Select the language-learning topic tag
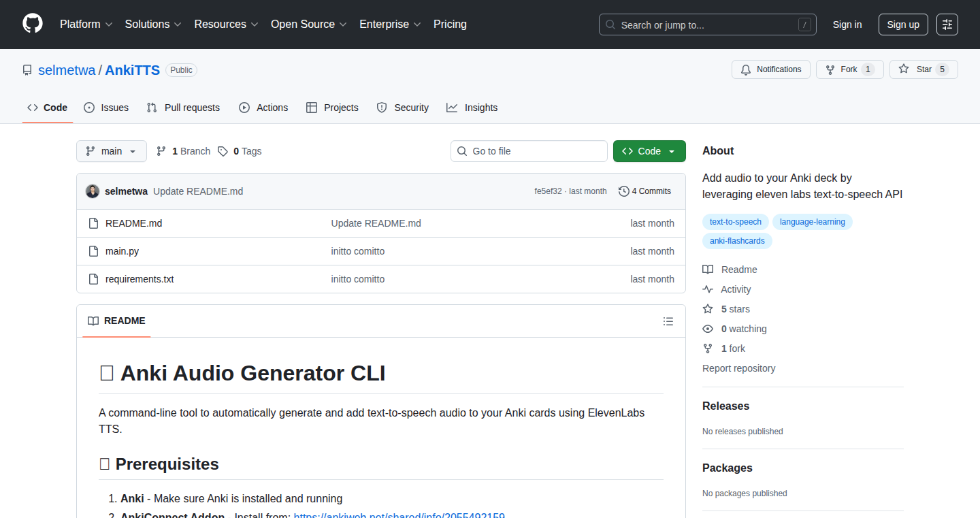The image size is (980, 518). (x=813, y=222)
